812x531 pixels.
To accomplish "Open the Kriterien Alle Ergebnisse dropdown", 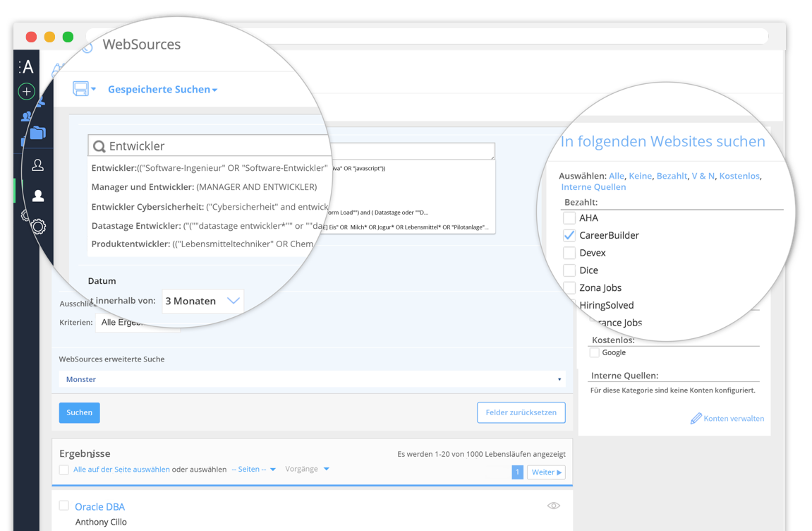I will click(138, 322).
